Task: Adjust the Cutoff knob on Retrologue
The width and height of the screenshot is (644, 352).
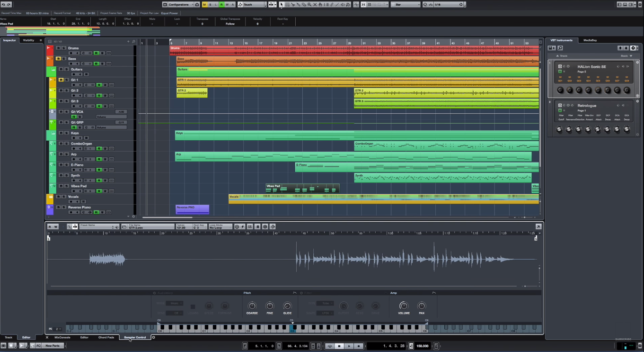Action: (559, 129)
